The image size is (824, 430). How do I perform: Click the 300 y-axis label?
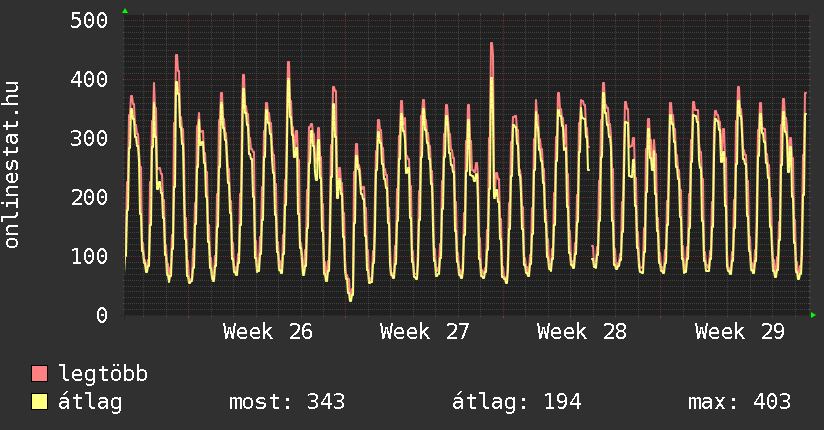tap(89, 138)
